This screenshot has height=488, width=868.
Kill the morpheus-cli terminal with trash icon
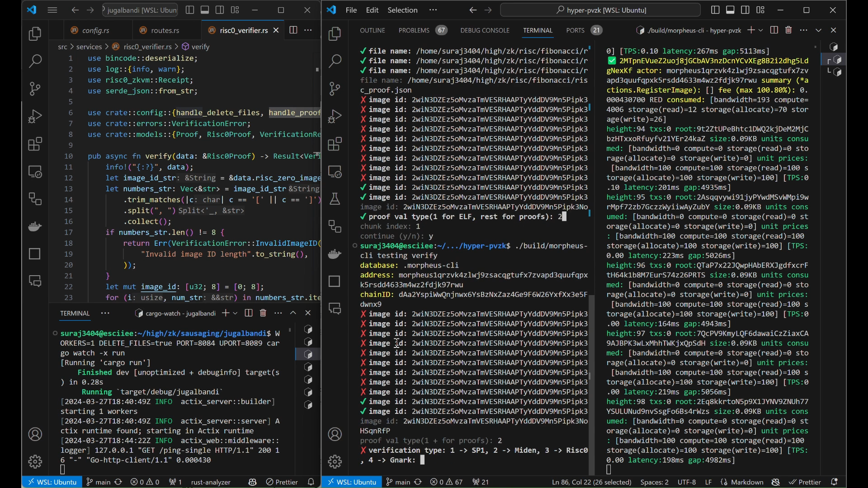coord(788,30)
